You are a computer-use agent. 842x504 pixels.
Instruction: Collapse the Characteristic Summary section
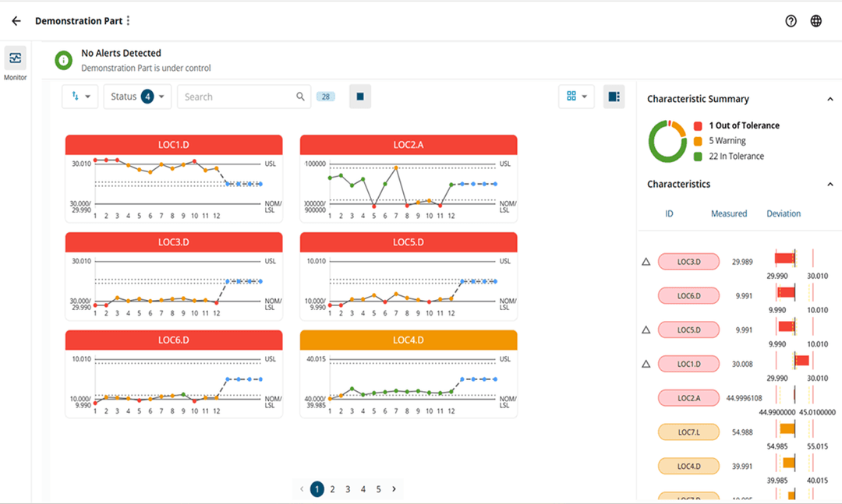830,98
